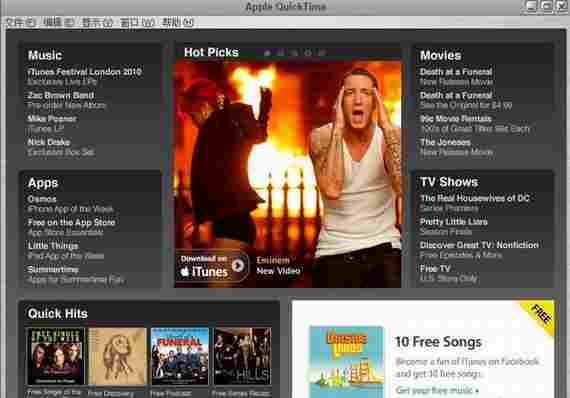This screenshot has width=570, height=398.
Task: Select the last Hot Picks carousel dot
Action: point(322,53)
